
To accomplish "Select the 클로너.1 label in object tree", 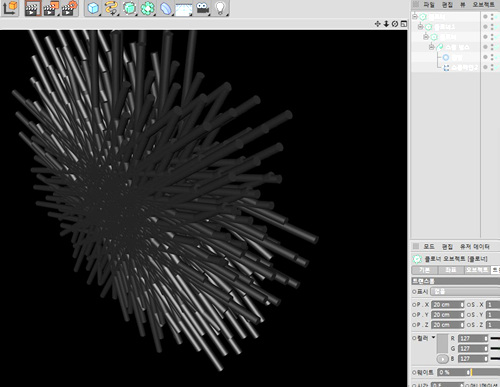I will (445, 27).
